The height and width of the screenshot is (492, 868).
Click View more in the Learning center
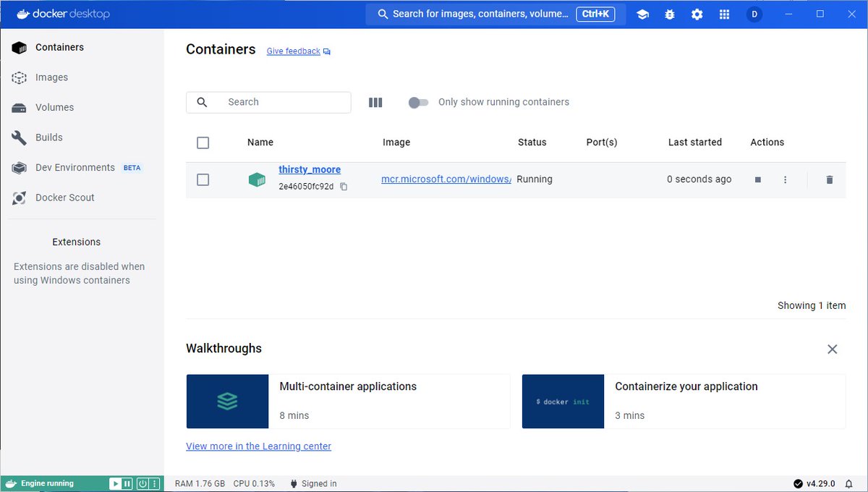[x=258, y=446]
